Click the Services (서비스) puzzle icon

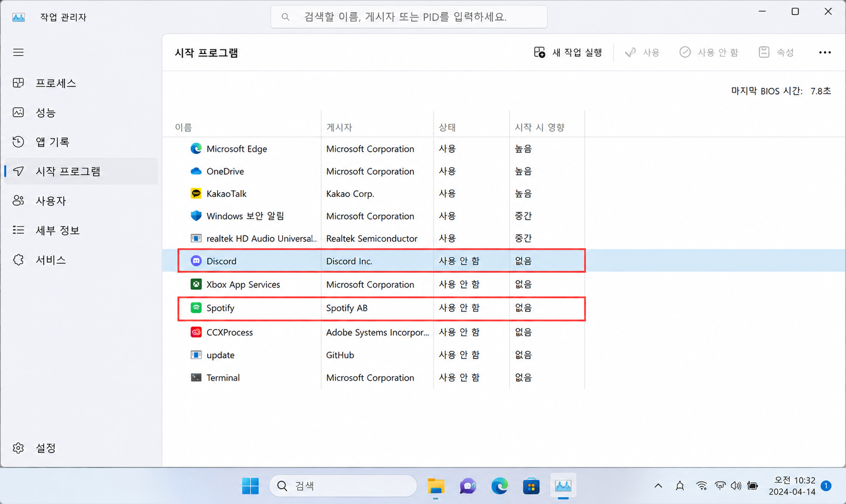point(18,260)
